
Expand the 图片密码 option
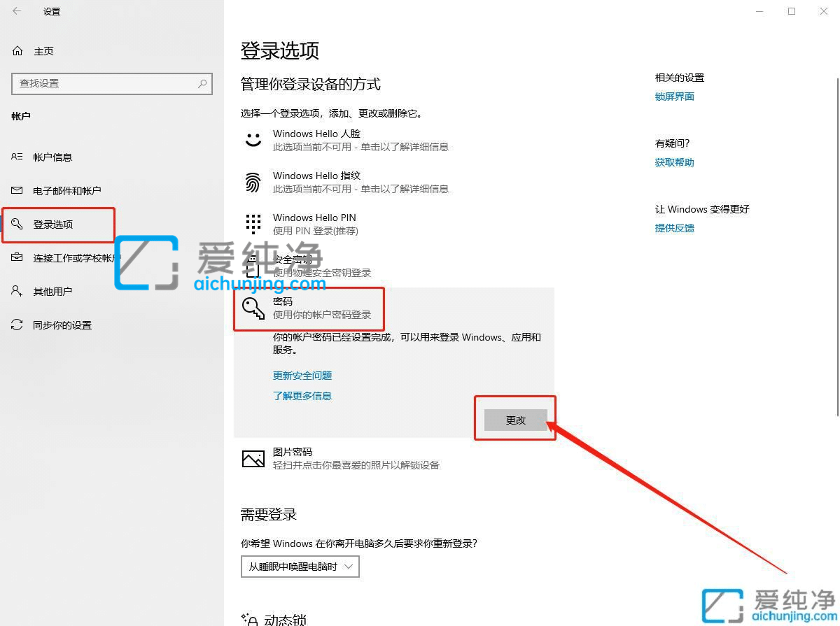tap(394, 458)
